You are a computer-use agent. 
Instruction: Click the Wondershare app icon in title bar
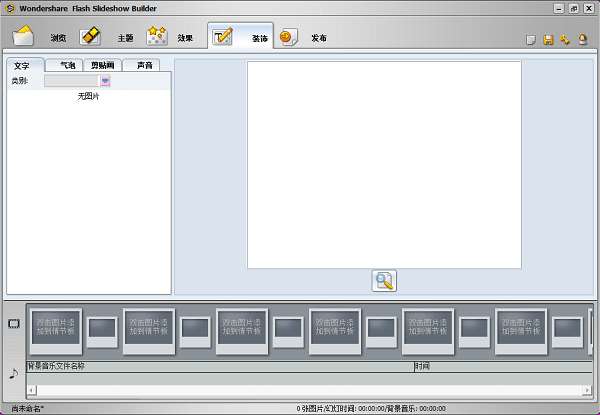point(10,8)
